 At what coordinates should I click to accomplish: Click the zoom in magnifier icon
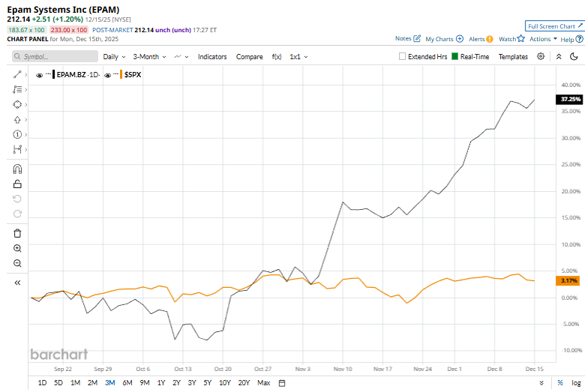coord(17,248)
